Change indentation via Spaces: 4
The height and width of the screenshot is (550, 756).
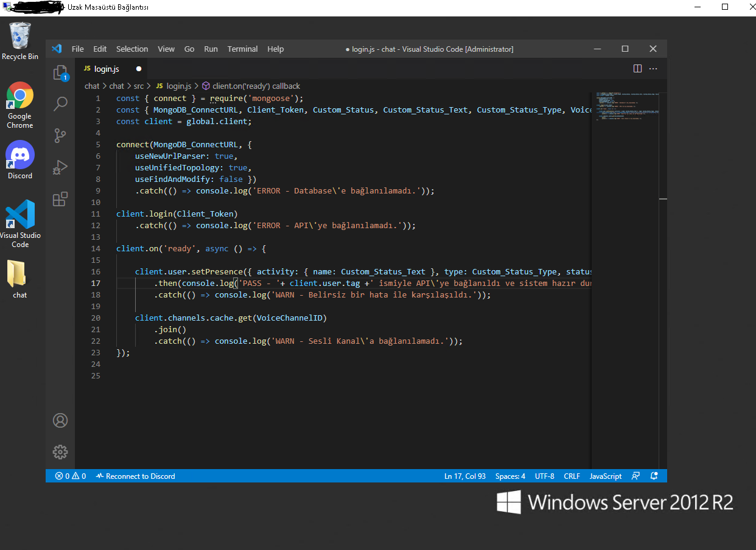coord(510,476)
